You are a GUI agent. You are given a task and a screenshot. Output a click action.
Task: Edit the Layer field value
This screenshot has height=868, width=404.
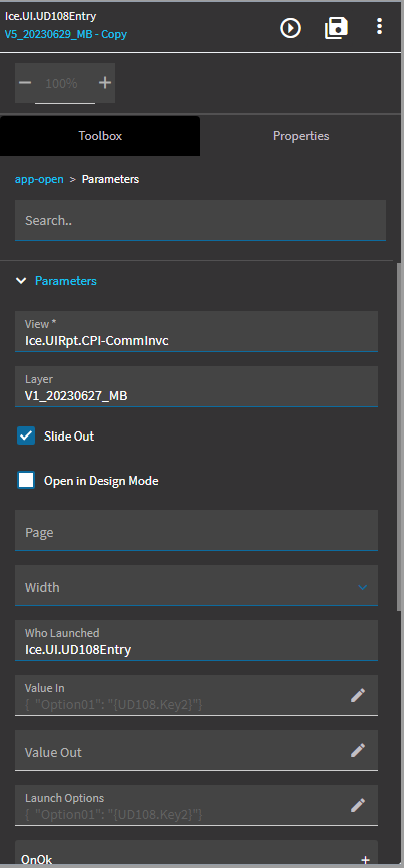(x=196, y=386)
